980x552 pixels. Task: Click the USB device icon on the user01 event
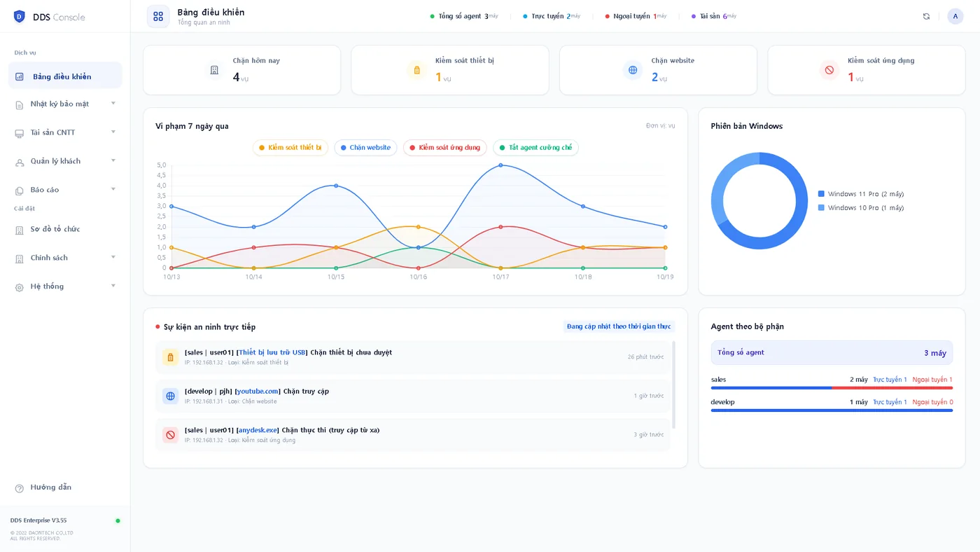pyautogui.click(x=170, y=357)
